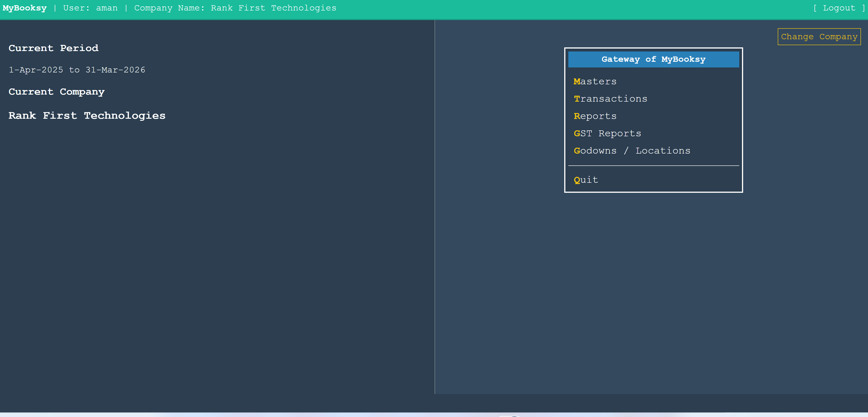Screen dimensions: 868x417
Task: Click the yellow T hotkey in Transactions
Action: 577,99
